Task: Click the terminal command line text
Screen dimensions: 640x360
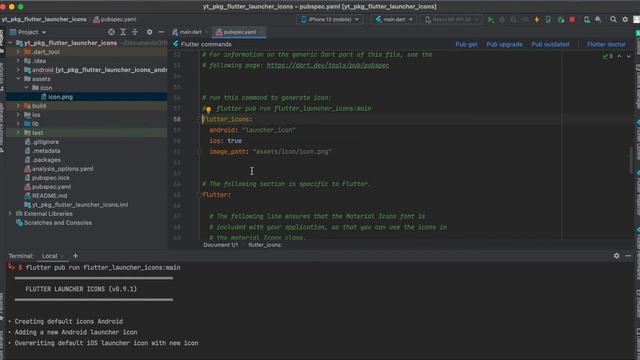Action: click(103, 268)
